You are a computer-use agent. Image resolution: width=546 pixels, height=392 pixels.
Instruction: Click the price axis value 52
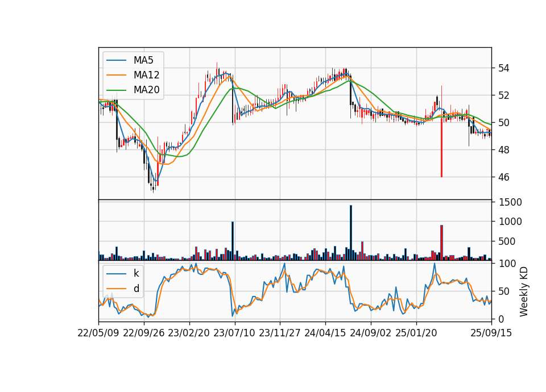(x=503, y=95)
